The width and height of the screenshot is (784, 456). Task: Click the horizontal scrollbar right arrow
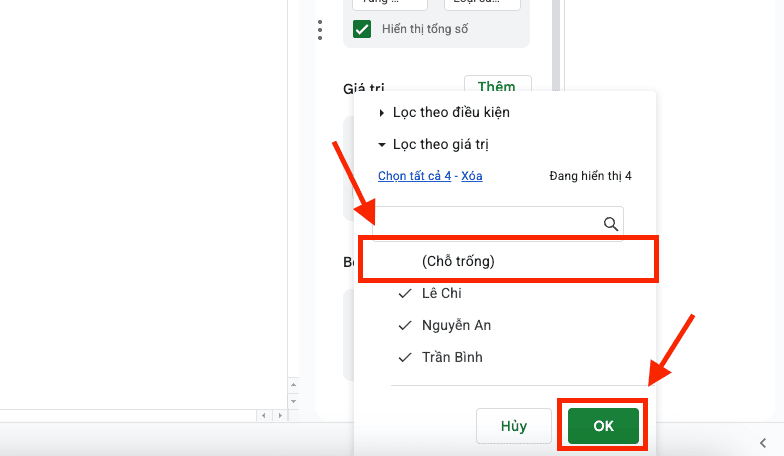pos(280,416)
